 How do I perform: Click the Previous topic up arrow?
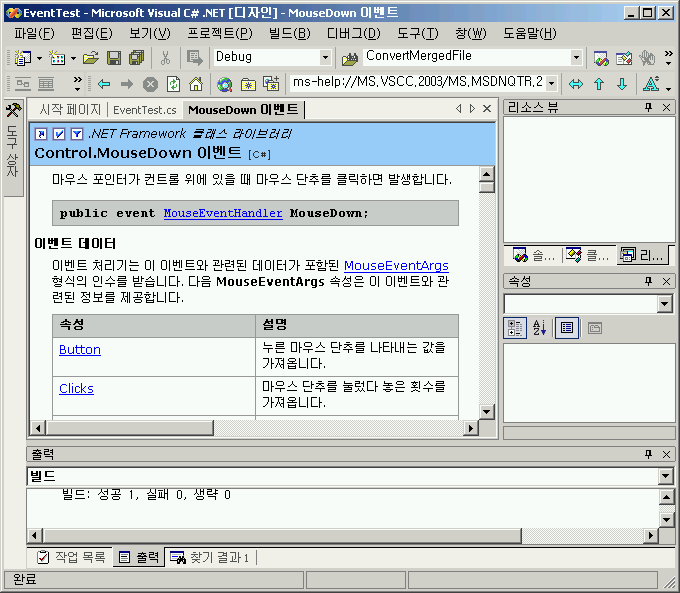tap(599, 84)
